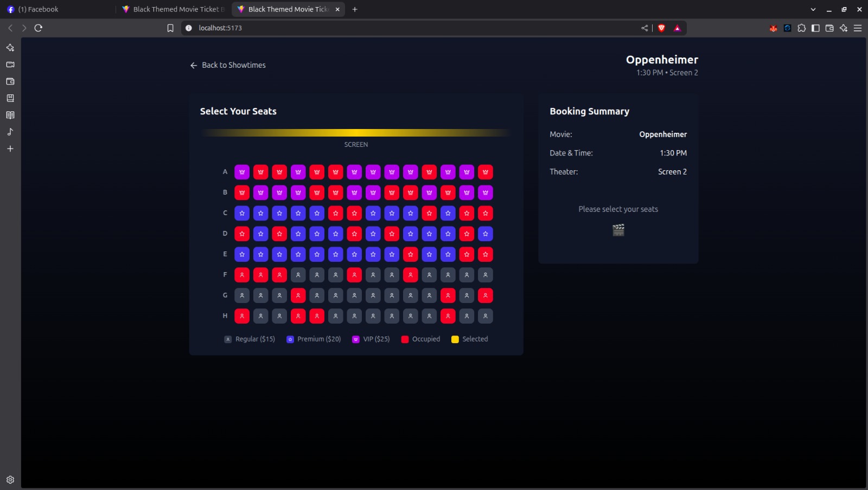Image resolution: width=868 pixels, height=490 pixels.
Task: Select the first VIP seat in row A
Action: click(242, 172)
